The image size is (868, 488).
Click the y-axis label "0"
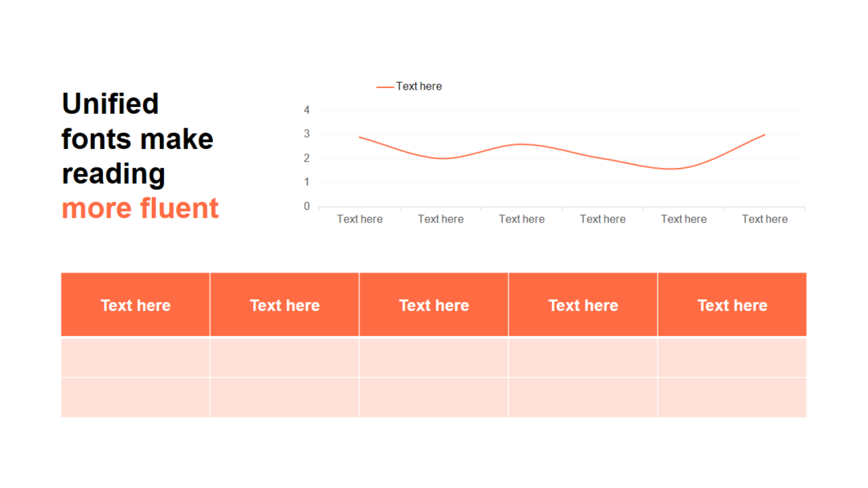tap(307, 206)
